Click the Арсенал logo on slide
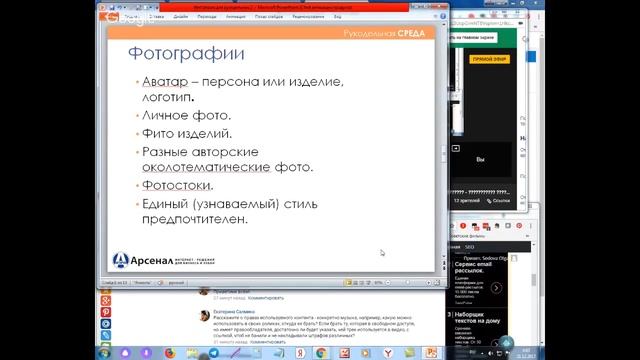640x360 pixels. point(163,260)
